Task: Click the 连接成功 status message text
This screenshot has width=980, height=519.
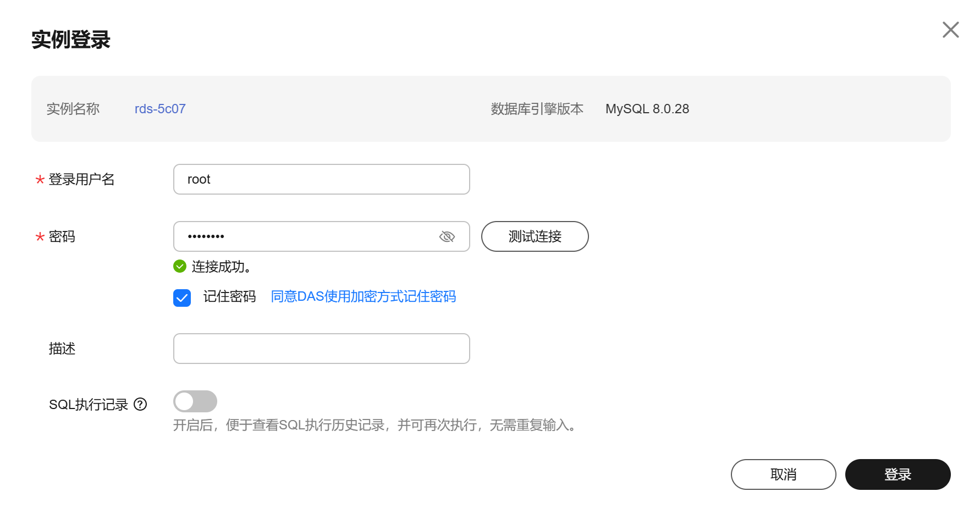Action: coord(222,267)
